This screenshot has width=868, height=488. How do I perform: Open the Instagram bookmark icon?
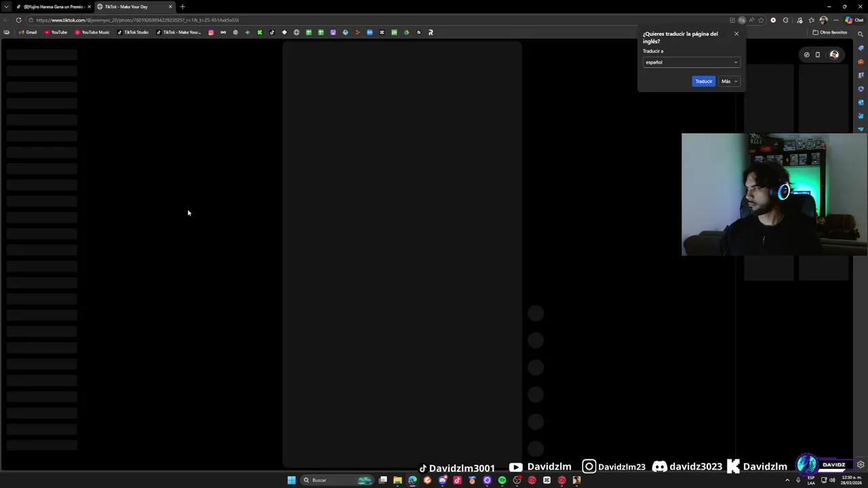pos(211,33)
